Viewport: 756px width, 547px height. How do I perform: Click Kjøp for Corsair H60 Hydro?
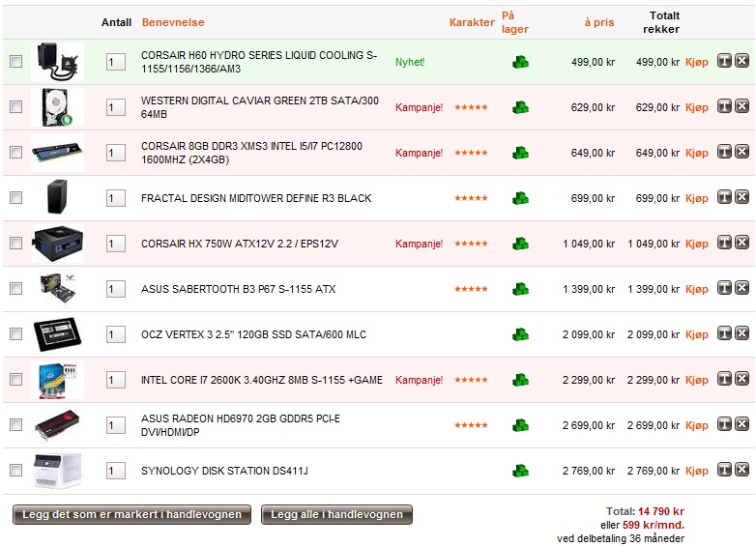coord(697,62)
